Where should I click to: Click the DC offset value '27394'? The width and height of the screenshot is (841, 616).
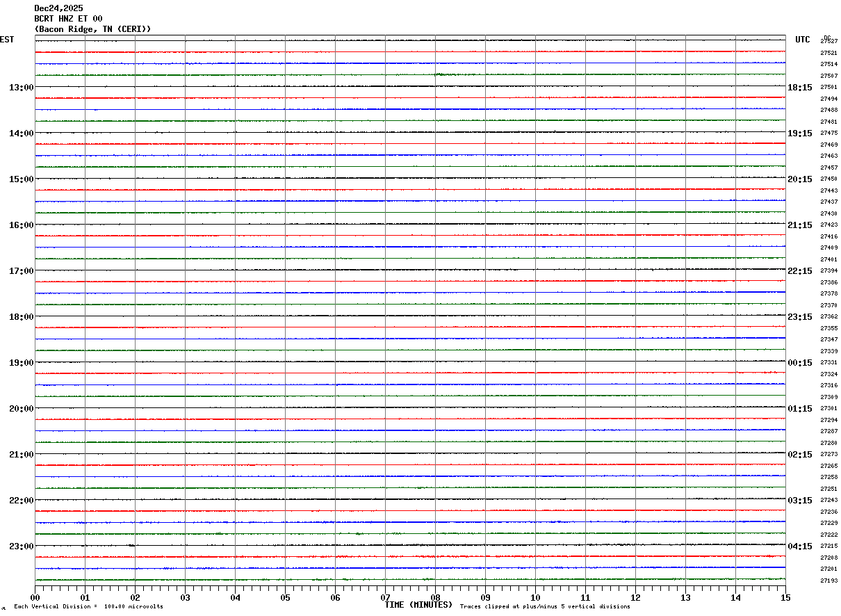click(x=828, y=270)
